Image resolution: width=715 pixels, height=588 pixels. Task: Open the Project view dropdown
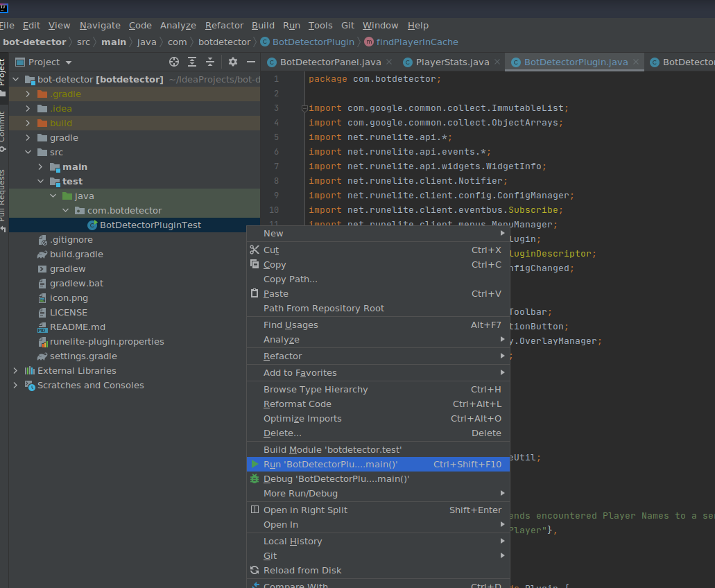[69, 62]
